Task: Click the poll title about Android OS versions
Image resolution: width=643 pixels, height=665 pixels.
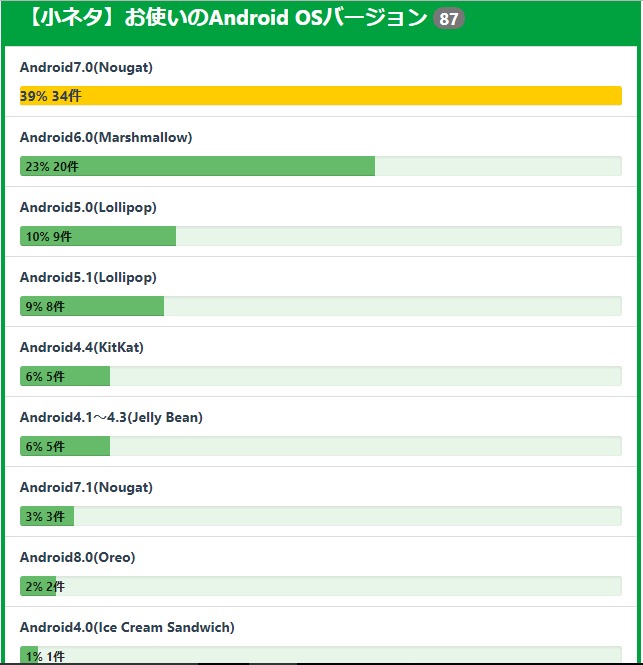Action: coord(222,19)
